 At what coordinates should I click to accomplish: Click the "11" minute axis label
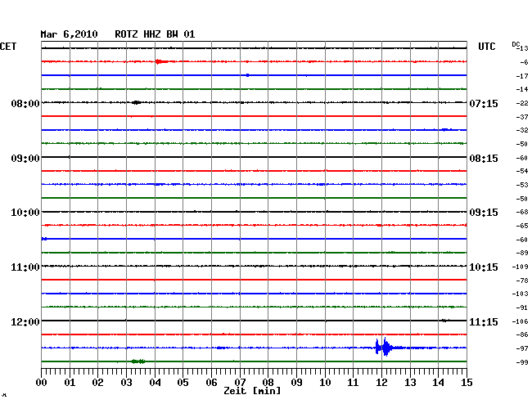(x=353, y=383)
